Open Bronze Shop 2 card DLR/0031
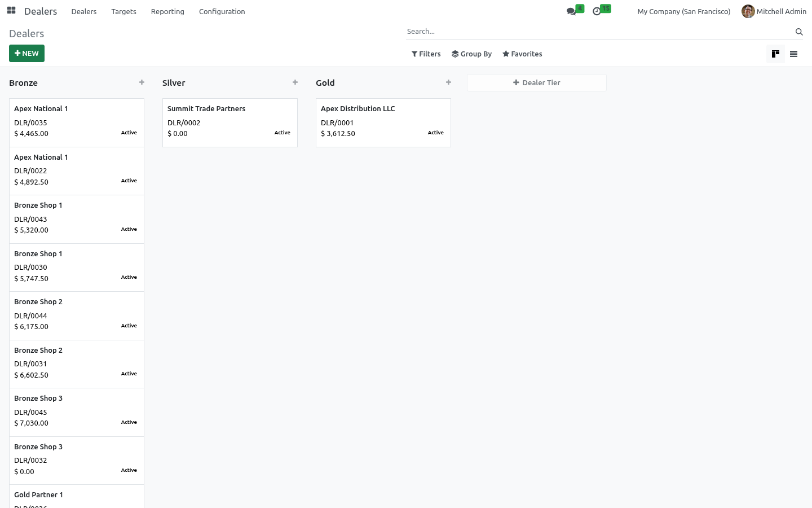This screenshot has height=508, width=812. (77, 364)
